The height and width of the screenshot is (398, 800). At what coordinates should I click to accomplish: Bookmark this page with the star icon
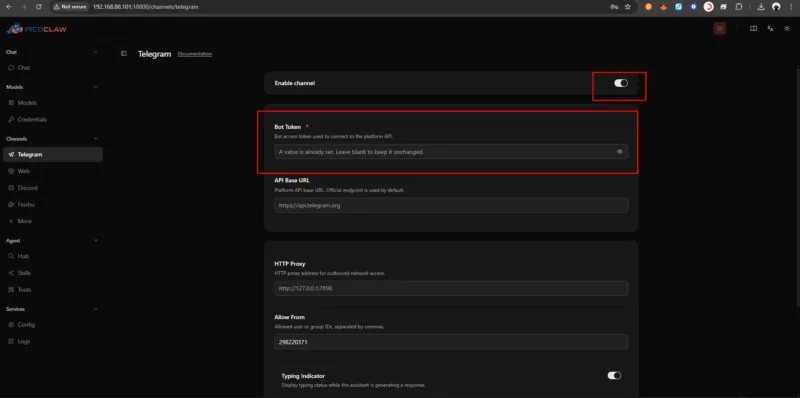click(x=628, y=7)
